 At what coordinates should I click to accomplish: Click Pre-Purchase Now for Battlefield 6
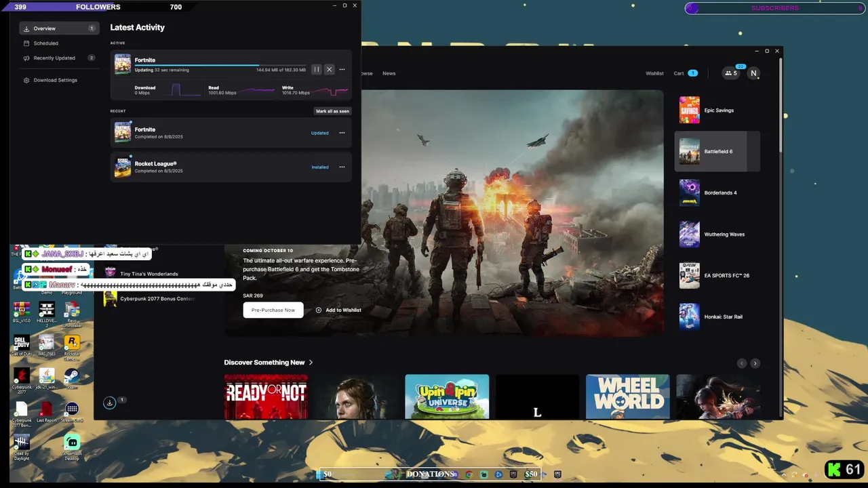(273, 310)
